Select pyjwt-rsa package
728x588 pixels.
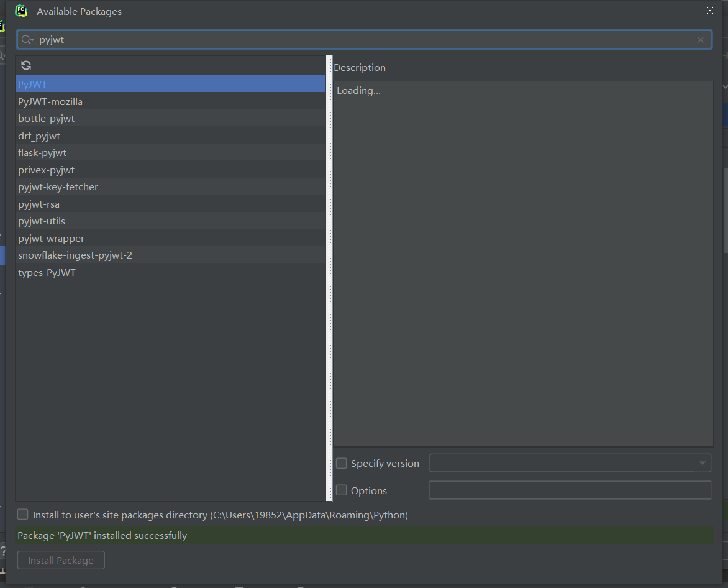coord(170,204)
